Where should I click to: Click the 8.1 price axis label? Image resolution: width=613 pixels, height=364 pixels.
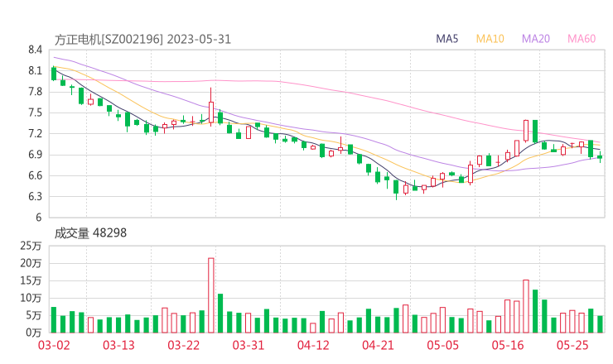pos(35,71)
